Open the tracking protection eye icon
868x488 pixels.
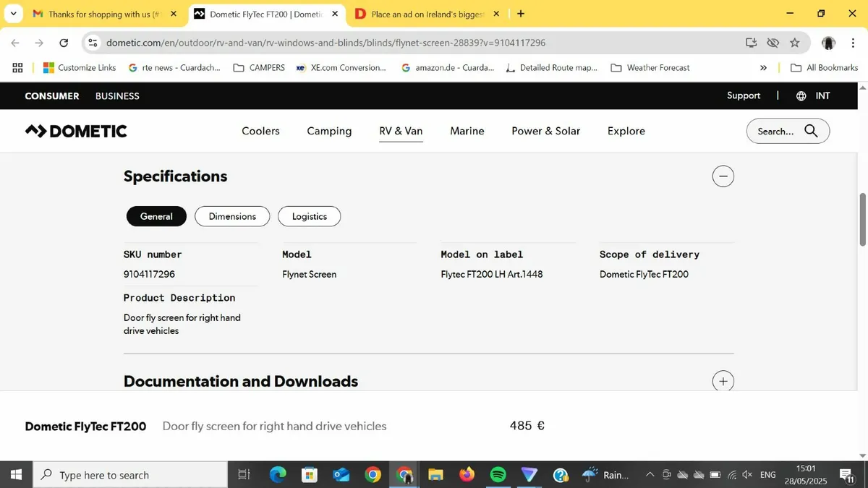[x=773, y=43]
